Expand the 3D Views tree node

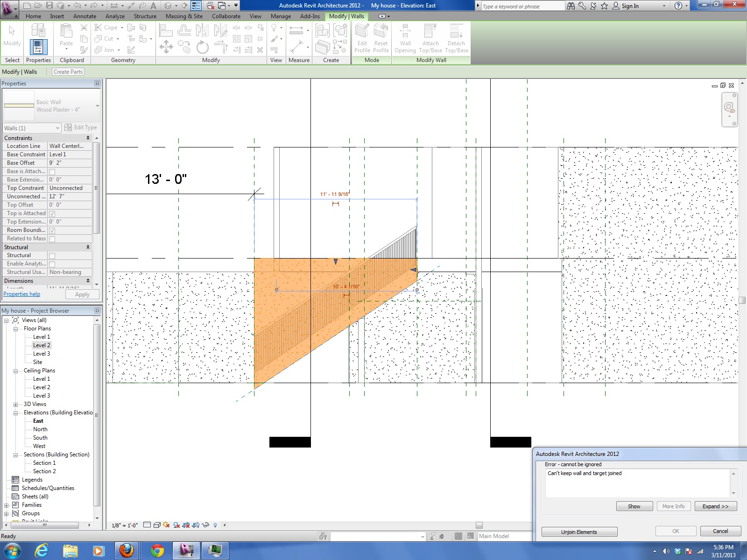coord(15,404)
